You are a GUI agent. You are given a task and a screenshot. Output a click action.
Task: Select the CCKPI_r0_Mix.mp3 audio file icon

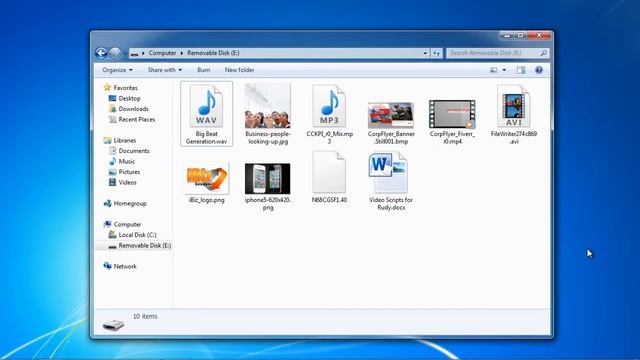coord(329,107)
